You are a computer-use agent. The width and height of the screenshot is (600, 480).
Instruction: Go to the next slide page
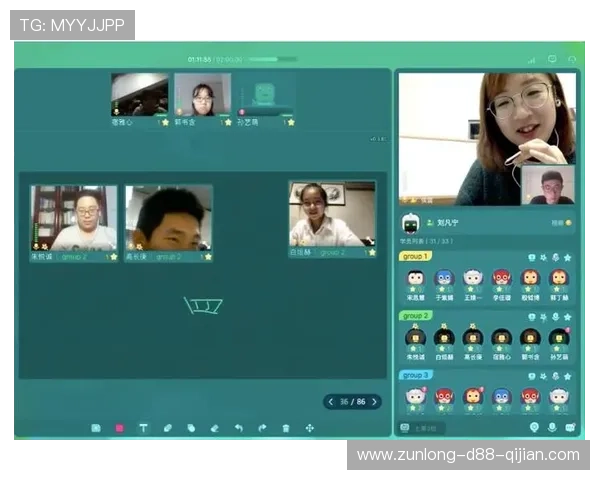click(374, 402)
